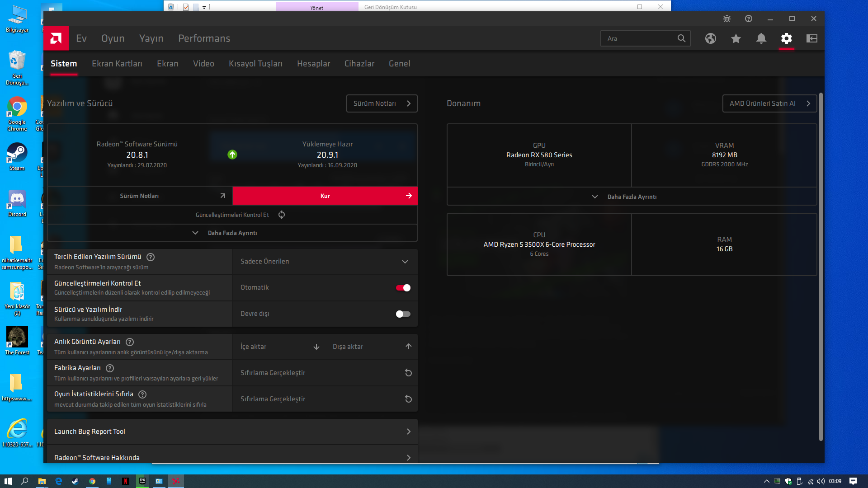Open the Performans top menu
The image size is (868, 488).
[204, 38]
